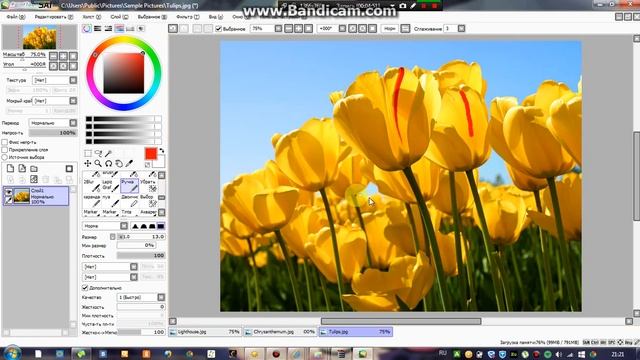640x360 pixels.
Task: Click the red foreground color swatch
Action: coord(151,153)
